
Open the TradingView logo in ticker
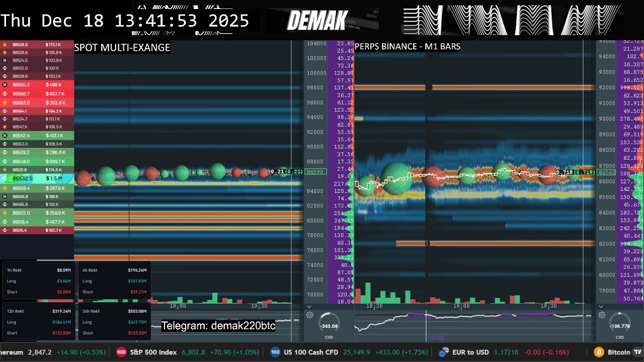click(x=637, y=352)
